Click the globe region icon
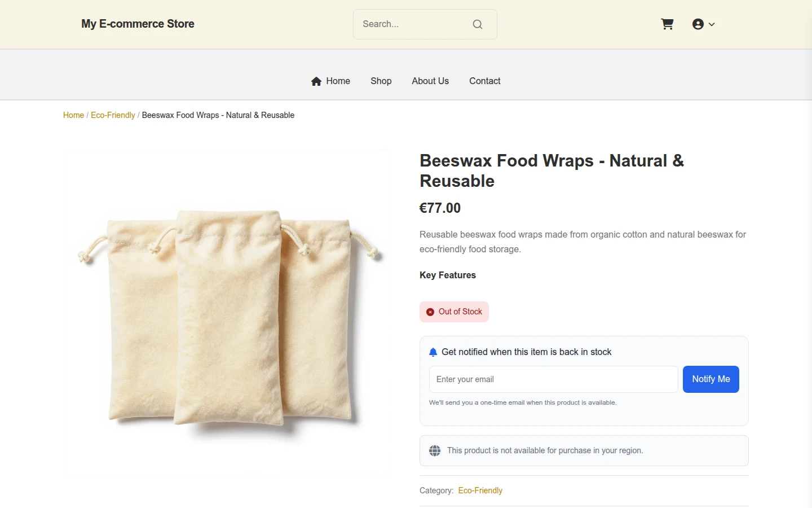The width and height of the screenshot is (812, 508). point(435,450)
